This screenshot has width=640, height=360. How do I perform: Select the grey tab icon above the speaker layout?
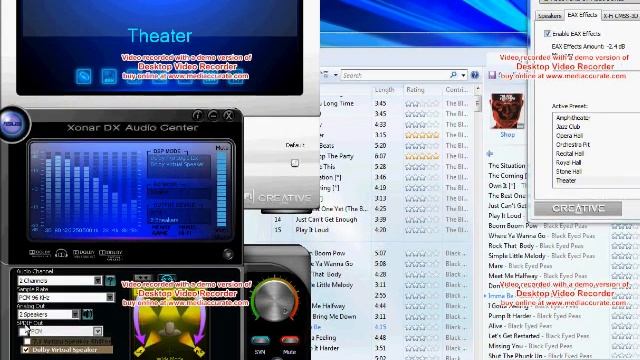[143, 278]
